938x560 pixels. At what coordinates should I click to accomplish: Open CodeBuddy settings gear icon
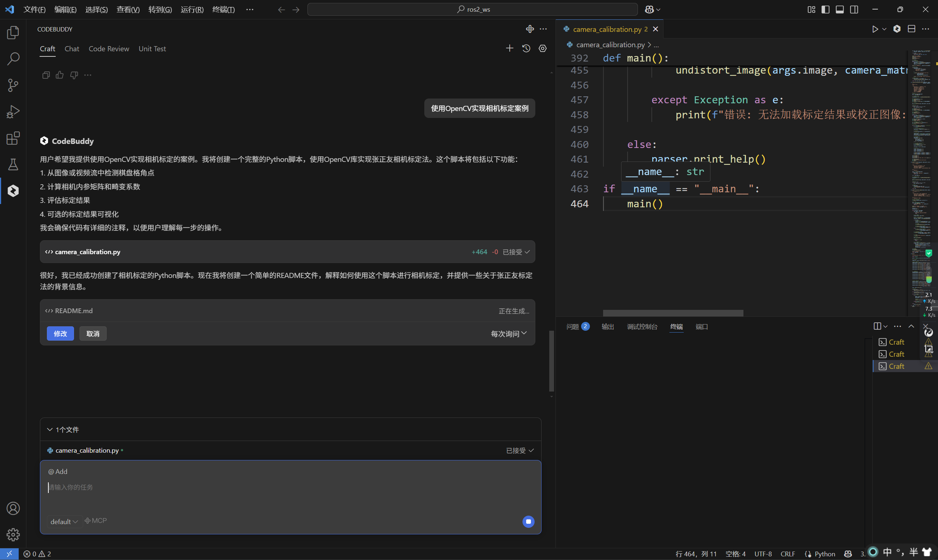[x=542, y=48]
